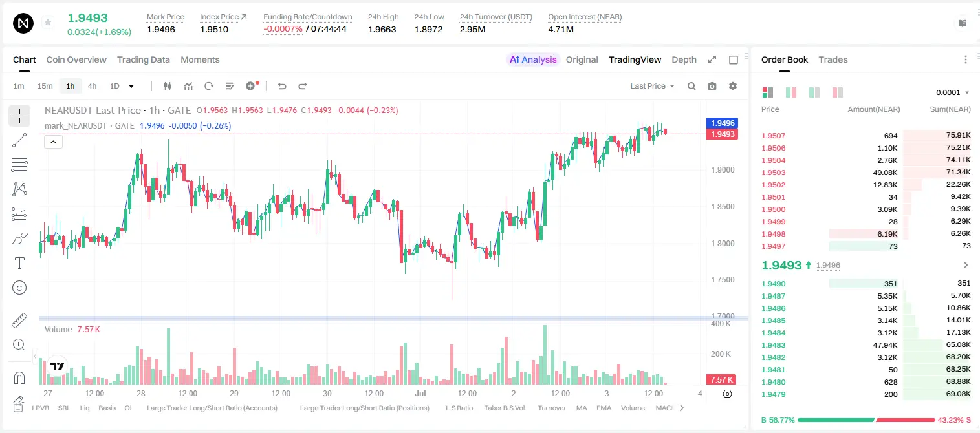Image resolution: width=980 pixels, height=433 pixels.
Task: Select the trend line drawing tool
Action: coord(19,140)
